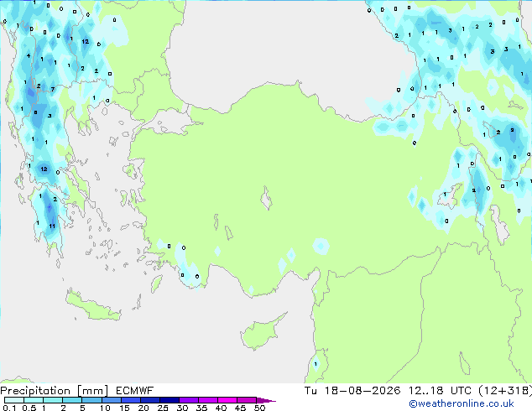Click the legend scale label '35'

pyautogui.click(x=201, y=408)
